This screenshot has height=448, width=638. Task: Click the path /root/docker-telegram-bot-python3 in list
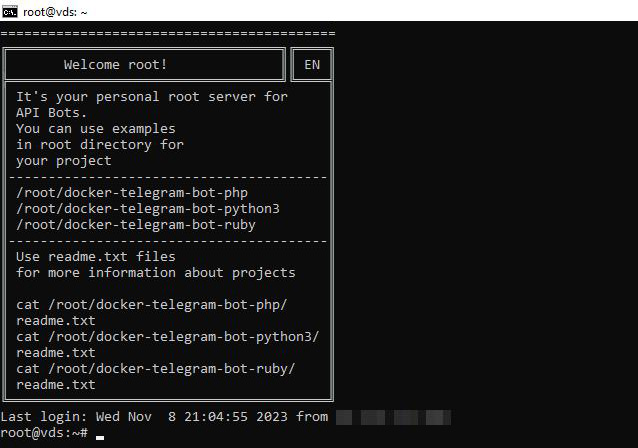pos(148,209)
